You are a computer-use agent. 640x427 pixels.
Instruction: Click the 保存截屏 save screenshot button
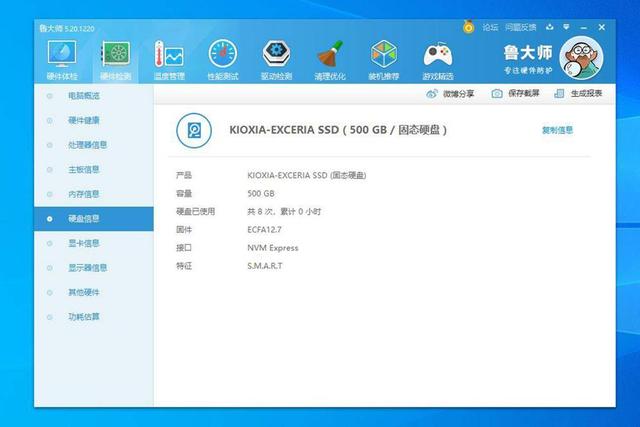pyautogui.click(x=516, y=93)
